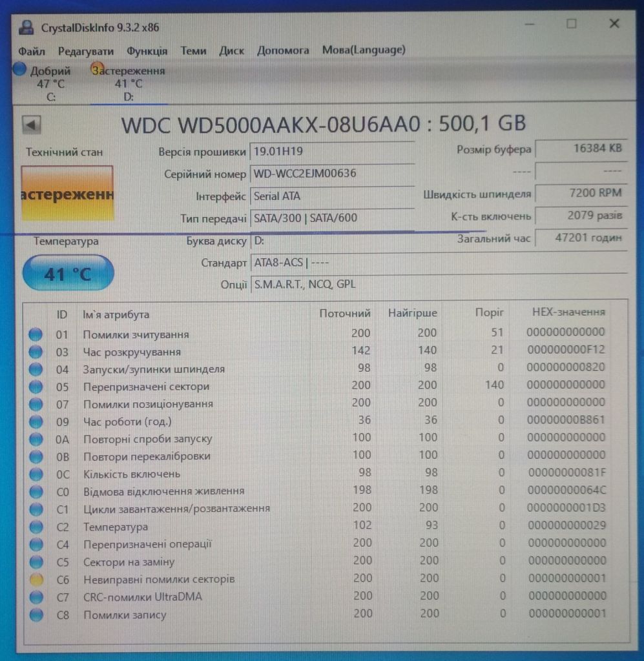Click the Поточний column header
This screenshot has width=644, height=661.
click(x=344, y=313)
